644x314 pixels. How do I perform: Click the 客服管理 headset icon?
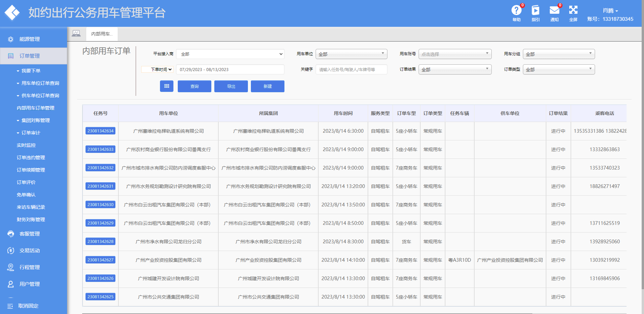pos(11,234)
